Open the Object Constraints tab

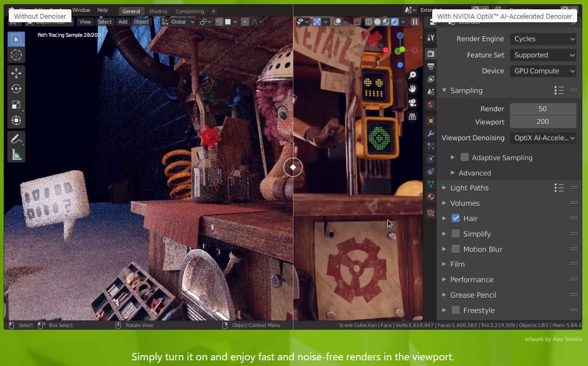tap(431, 172)
